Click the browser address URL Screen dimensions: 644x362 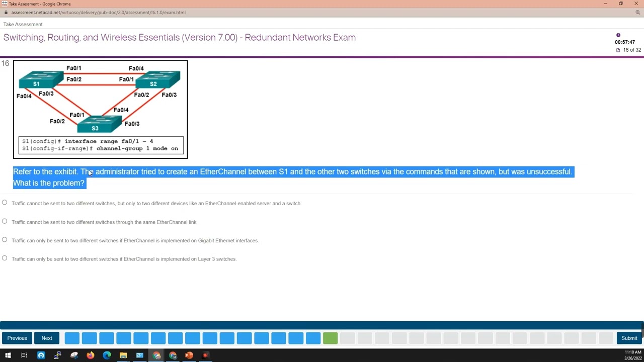pyautogui.click(x=98, y=13)
